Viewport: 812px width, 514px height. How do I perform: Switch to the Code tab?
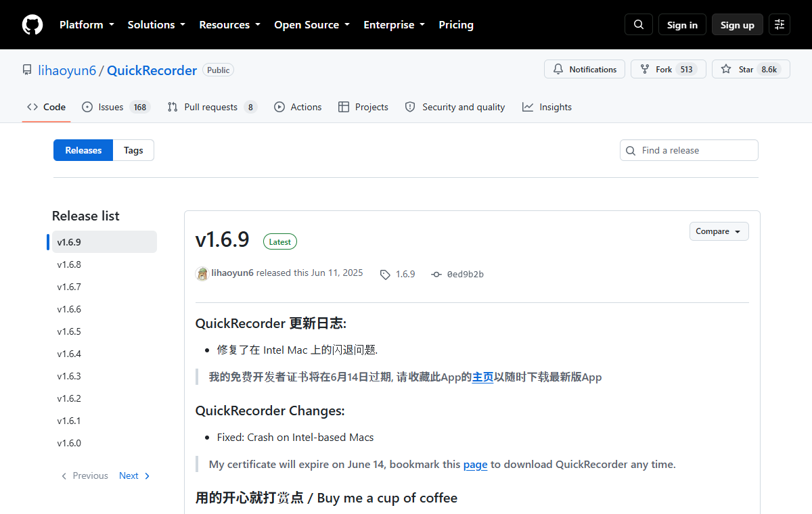[x=46, y=107]
